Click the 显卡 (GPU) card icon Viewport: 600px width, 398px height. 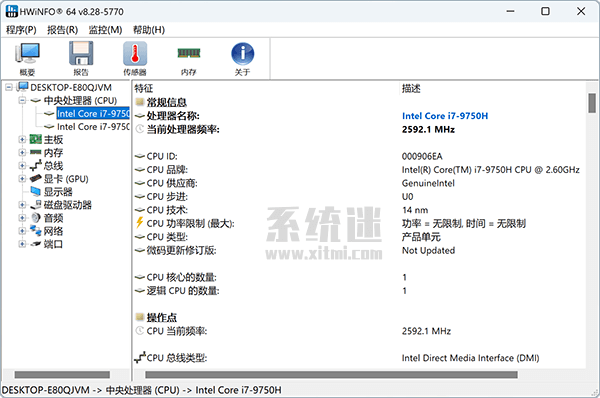[x=36, y=178]
